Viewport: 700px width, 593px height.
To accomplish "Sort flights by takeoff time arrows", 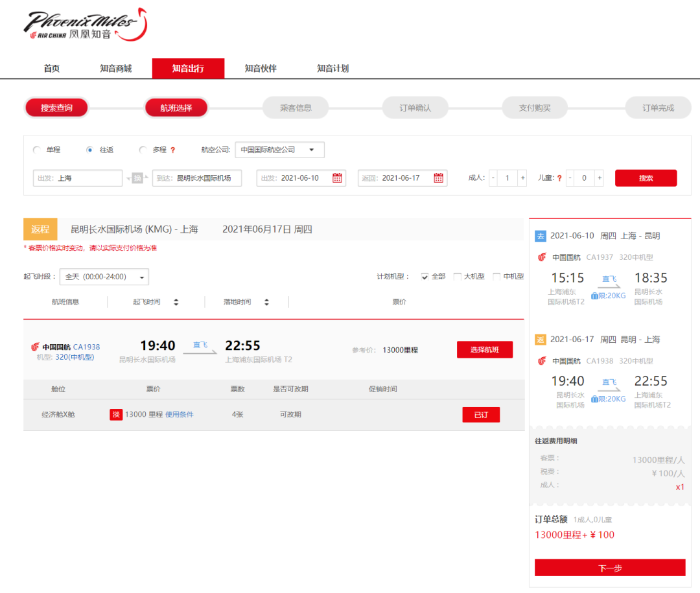I will (x=176, y=302).
